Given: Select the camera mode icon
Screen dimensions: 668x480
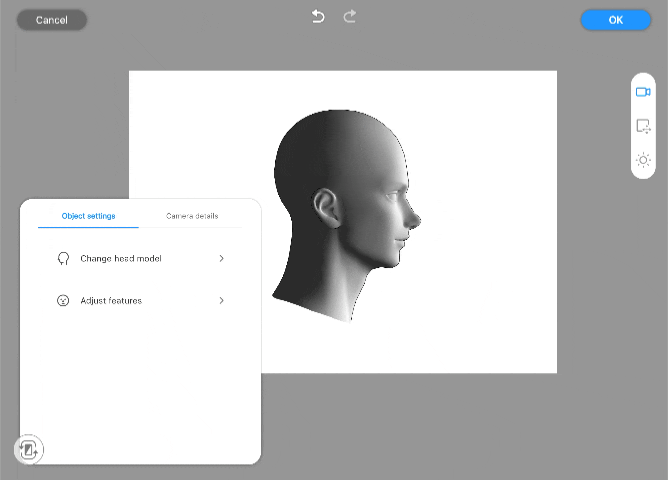Looking at the screenshot, I should [x=643, y=92].
